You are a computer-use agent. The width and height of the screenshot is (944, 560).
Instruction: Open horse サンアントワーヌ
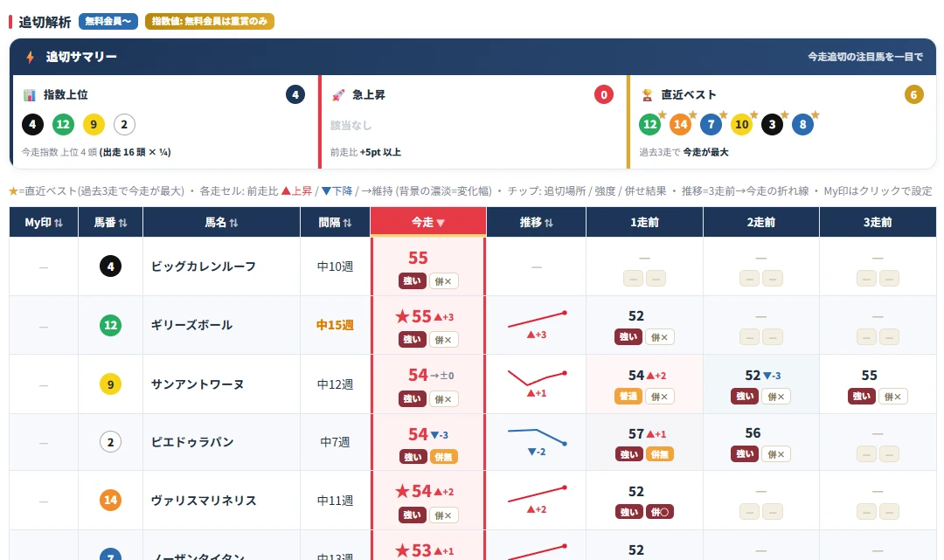(x=198, y=384)
